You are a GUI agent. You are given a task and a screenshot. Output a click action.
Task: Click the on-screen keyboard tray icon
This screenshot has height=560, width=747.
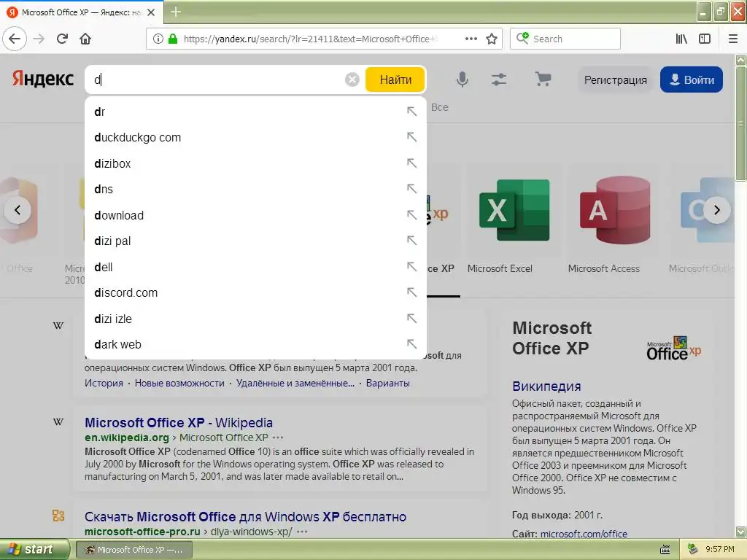(x=665, y=550)
